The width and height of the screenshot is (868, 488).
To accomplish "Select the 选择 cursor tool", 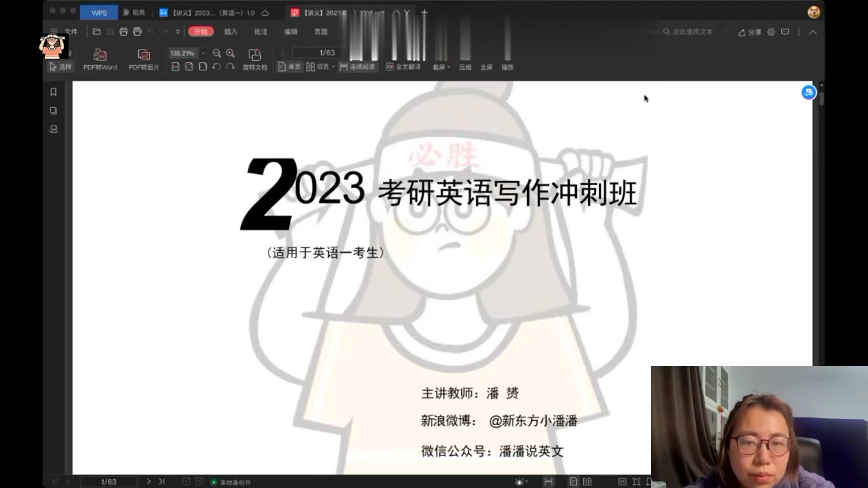I will 60,67.
